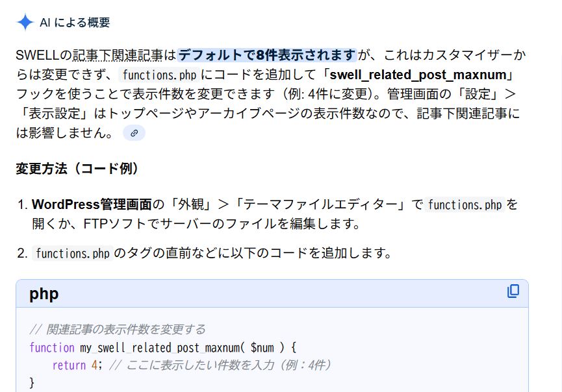
Task: Click the code comment "関連記事の表示件数を変更する"
Action: click(x=118, y=329)
